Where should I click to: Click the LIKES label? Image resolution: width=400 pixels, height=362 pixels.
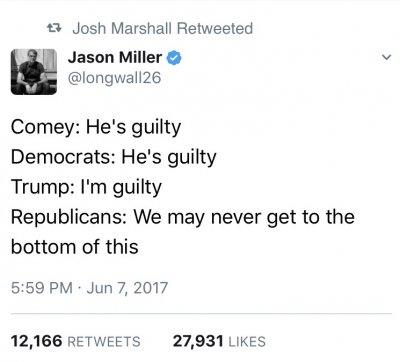[x=247, y=342]
